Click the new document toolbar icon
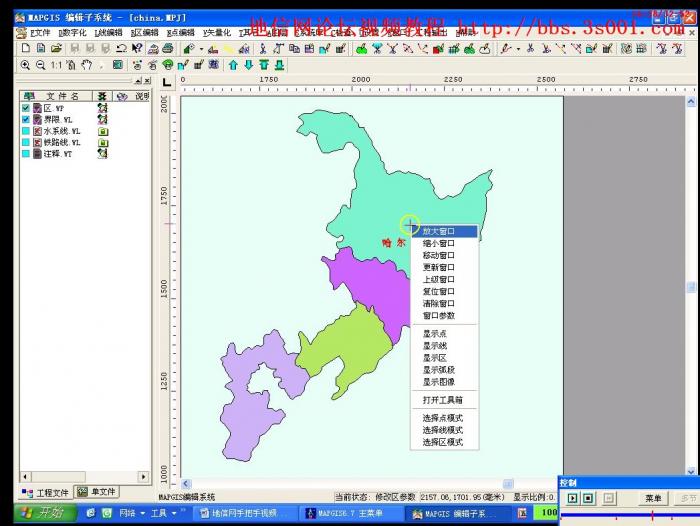700x526 pixels. pos(25,48)
